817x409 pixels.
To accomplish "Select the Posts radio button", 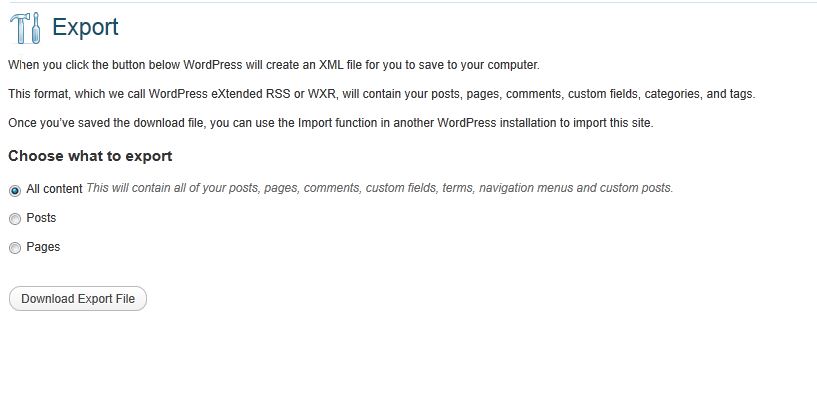I will point(15,219).
